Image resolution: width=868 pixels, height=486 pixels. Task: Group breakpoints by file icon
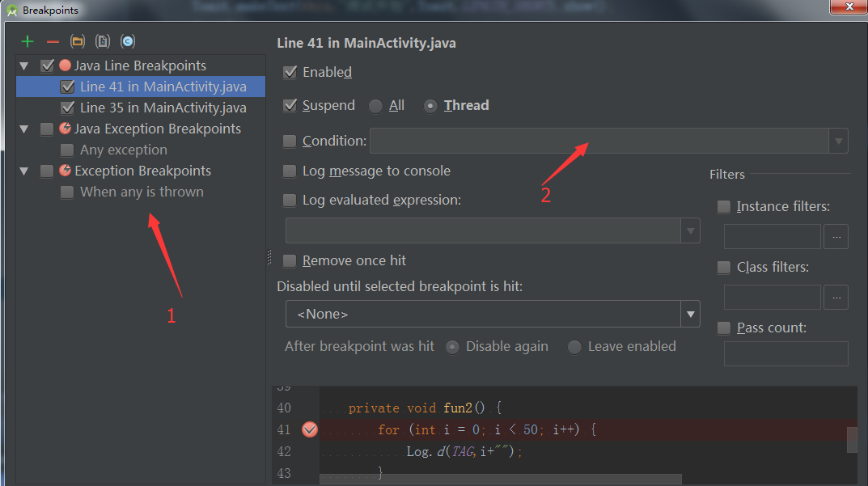point(103,41)
